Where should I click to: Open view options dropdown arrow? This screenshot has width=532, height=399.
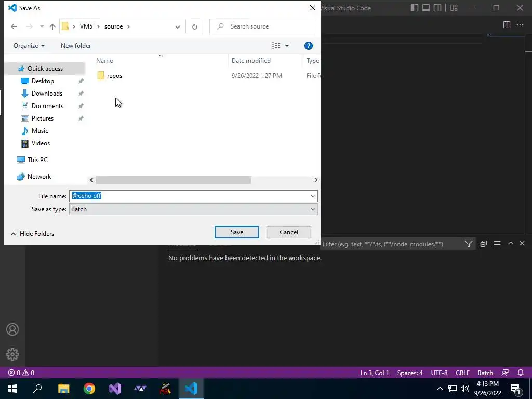[x=287, y=46]
